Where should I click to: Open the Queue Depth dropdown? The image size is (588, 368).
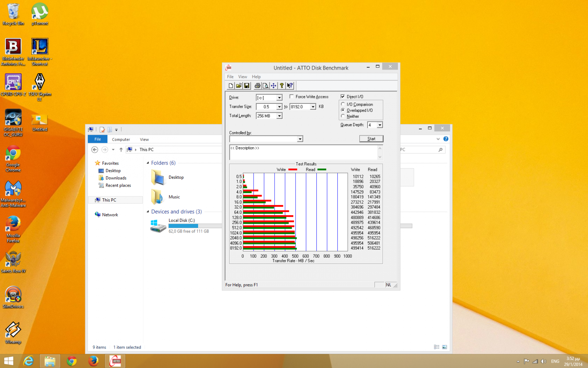coord(380,125)
